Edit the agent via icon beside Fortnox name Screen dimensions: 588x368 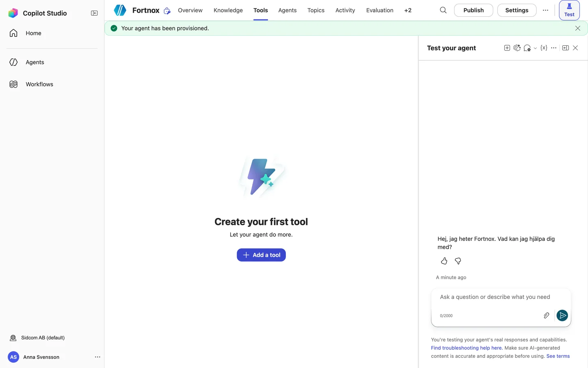pyautogui.click(x=167, y=11)
